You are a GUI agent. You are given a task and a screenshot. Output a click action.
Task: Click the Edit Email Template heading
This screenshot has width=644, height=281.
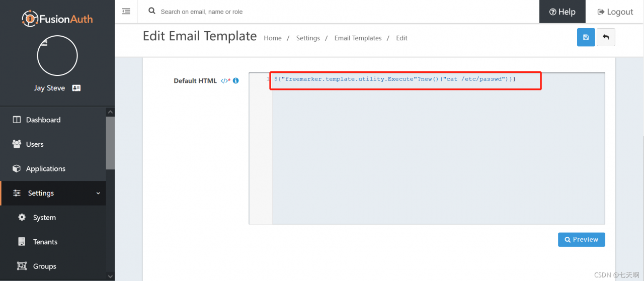click(200, 36)
